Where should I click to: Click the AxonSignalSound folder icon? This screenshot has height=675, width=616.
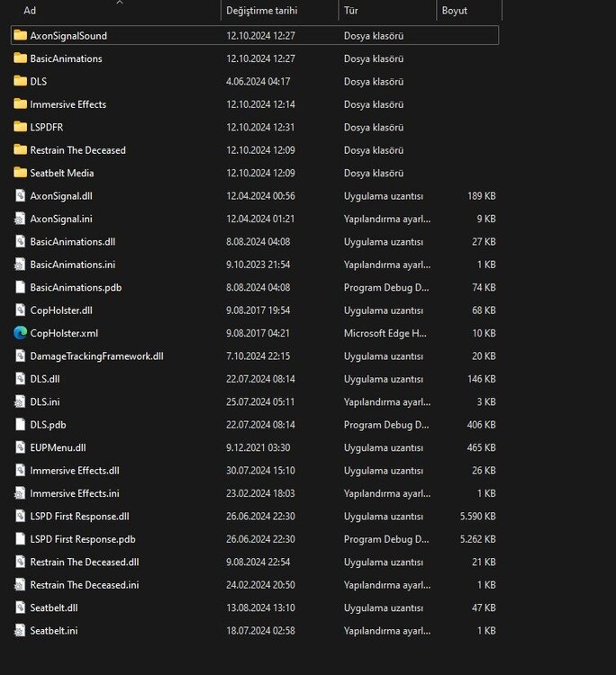(20, 35)
